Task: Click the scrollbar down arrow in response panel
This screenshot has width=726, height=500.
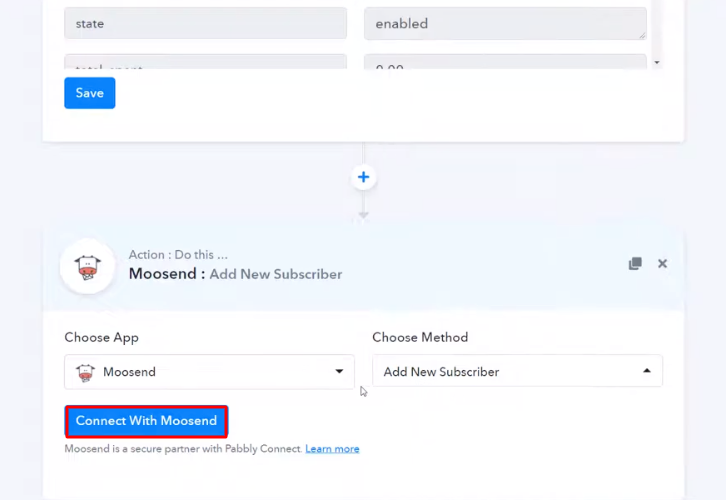Action: (657, 62)
